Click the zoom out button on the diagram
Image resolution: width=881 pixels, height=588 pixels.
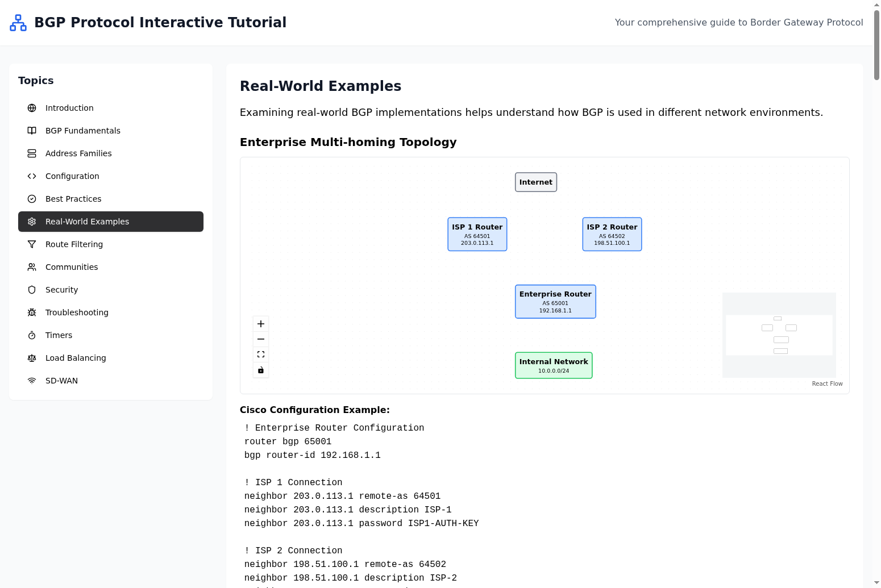click(261, 339)
